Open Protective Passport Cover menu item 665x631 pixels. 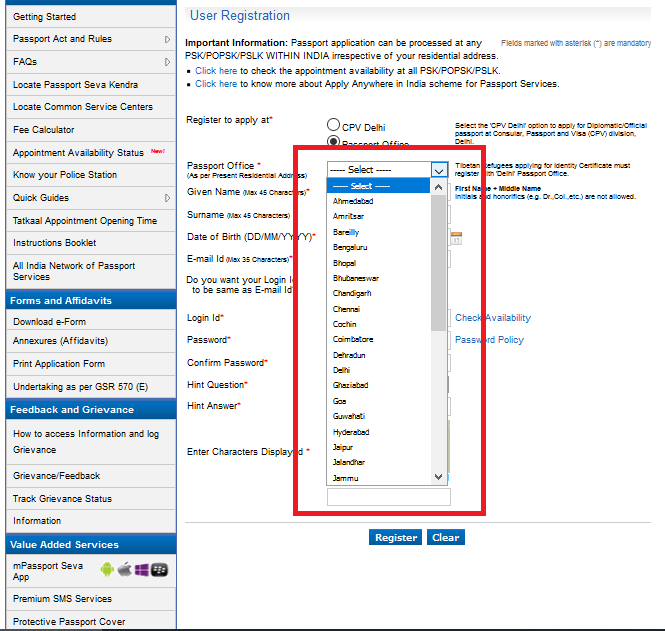[91, 620]
